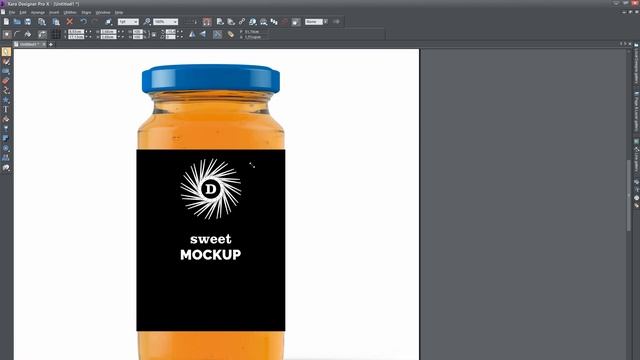
Task: Switch to the Untitled1 document tab
Action: (x=28, y=44)
